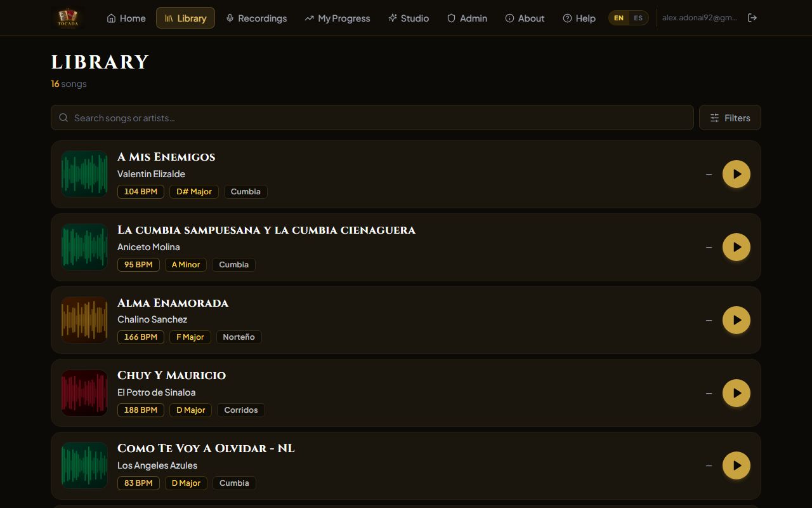Click the Alma Enamorada orange waveform thumbnail
This screenshot has width=812, height=508.
[x=84, y=320]
